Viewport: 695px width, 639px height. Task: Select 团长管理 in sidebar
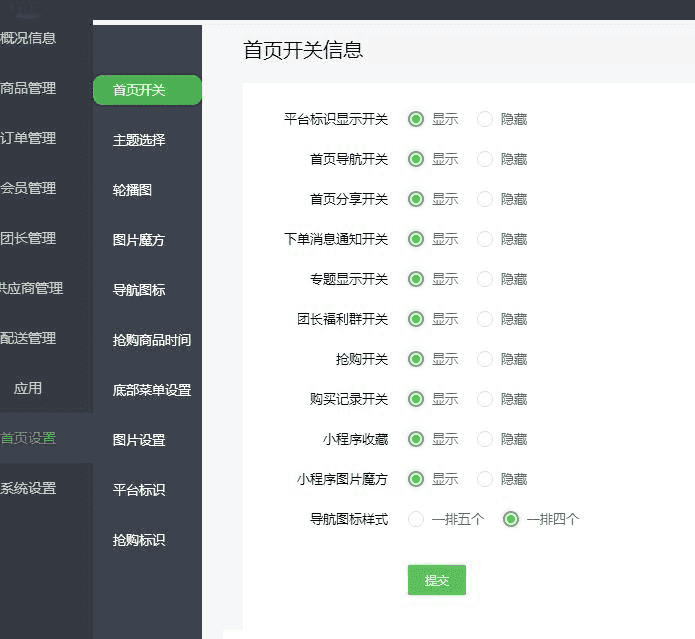[28, 238]
